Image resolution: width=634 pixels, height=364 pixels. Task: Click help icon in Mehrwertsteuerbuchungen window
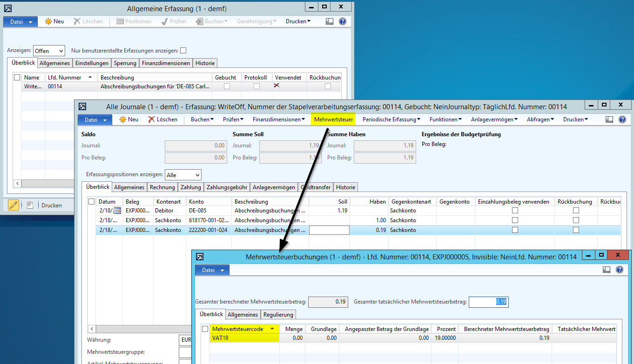(620, 270)
